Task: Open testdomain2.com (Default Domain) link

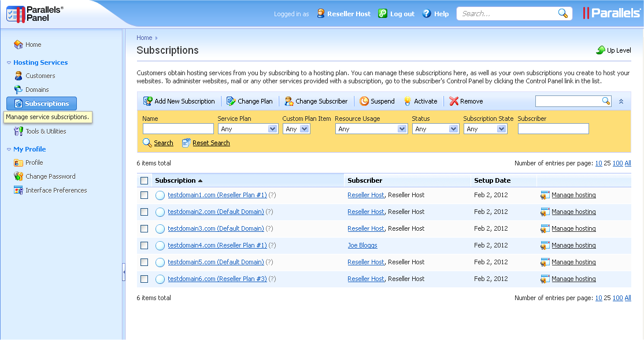Action: pyautogui.click(x=216, y=212)
